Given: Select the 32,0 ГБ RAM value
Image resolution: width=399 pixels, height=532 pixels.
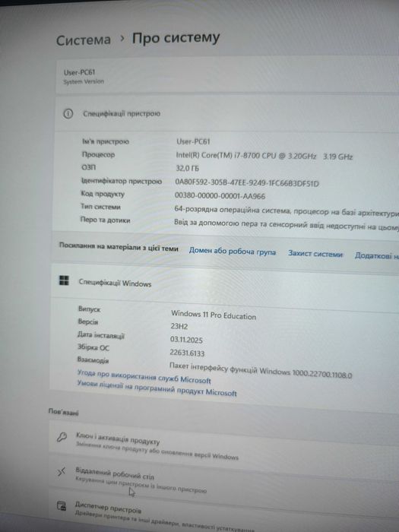Looking at the screenshot, I should coord(188,168).
